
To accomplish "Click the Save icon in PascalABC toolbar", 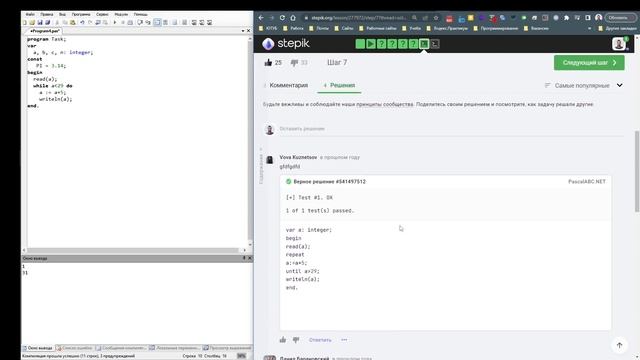I will click(40, 22).
